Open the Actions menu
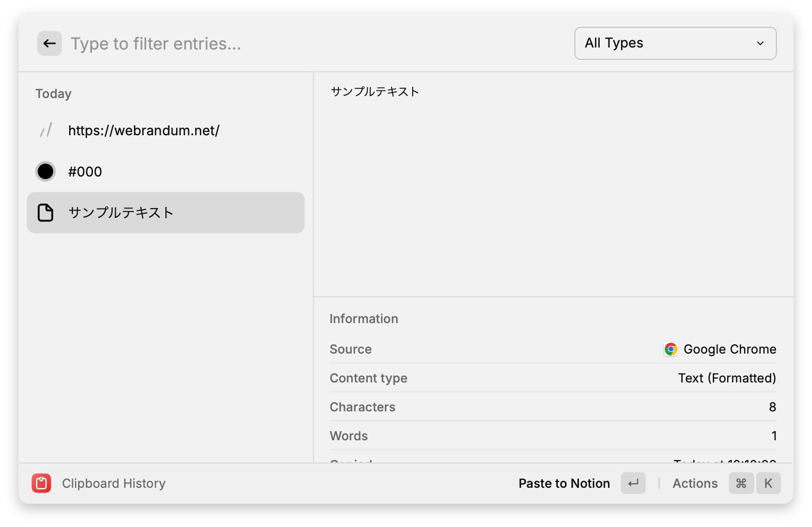The width and height of the screenshot is (812, 527). (x=695, y=484)
